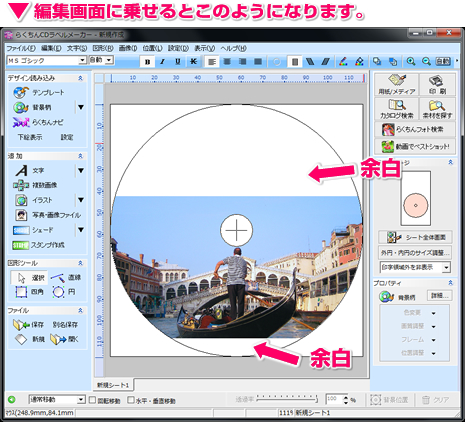Adjust the 透過率 transparency slider

pos(287,399)
